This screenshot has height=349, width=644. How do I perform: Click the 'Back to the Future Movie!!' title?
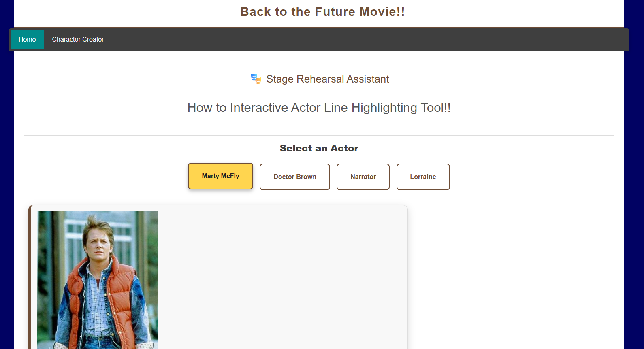tap(322, 12)
